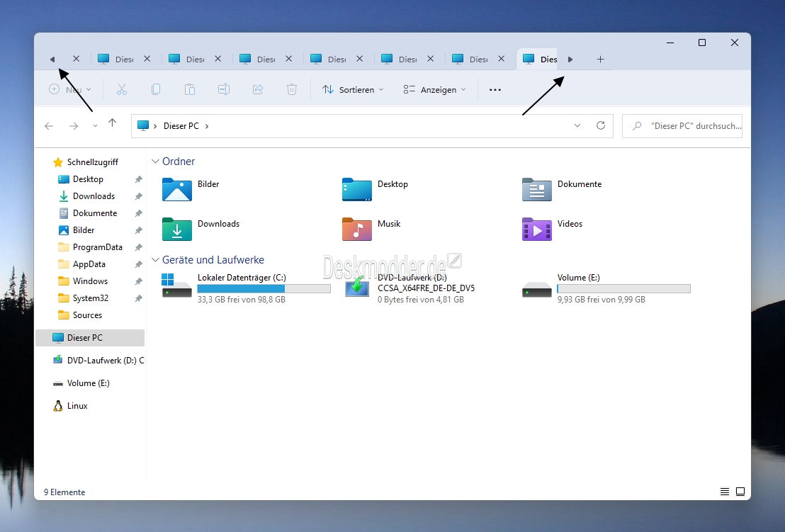Click the "Dieser PC" durchsuchen search field
This screenshot has height=532, width=785.
pyautogui.click(x=682, y=126)
